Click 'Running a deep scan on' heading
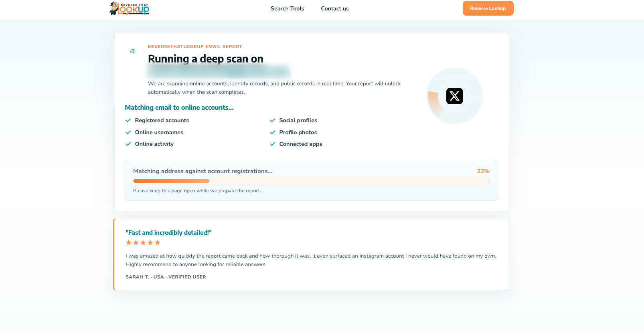Viewport: 644px width, 331px height. (x=206, y=59)
